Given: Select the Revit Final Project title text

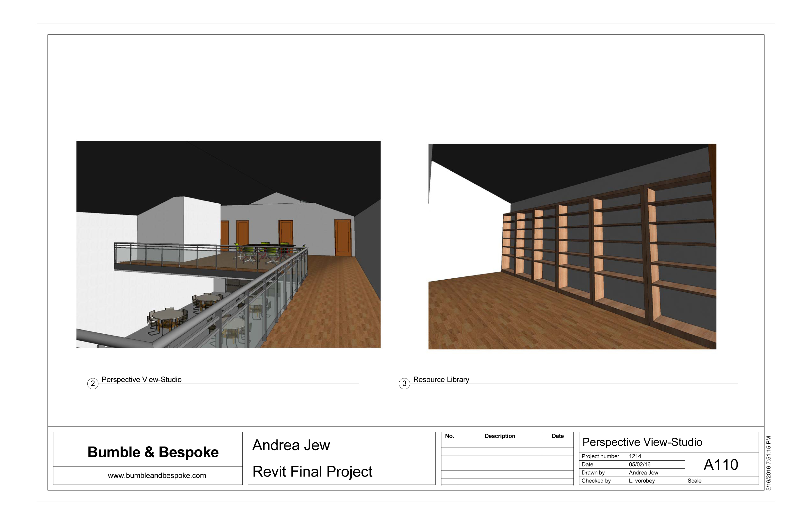Looking at the screenshot, I should tap(312, 472).
